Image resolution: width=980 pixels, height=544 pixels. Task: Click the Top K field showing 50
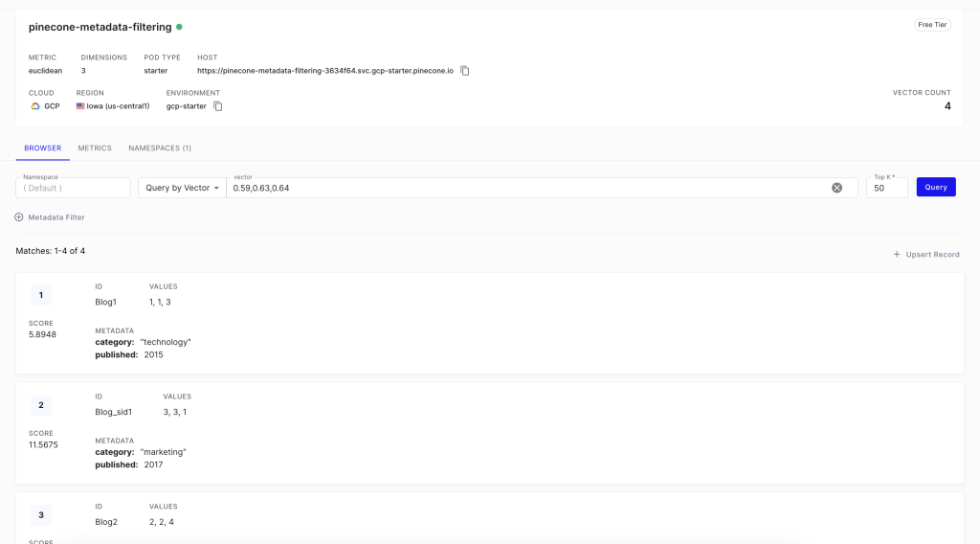(x=885, y=188)
